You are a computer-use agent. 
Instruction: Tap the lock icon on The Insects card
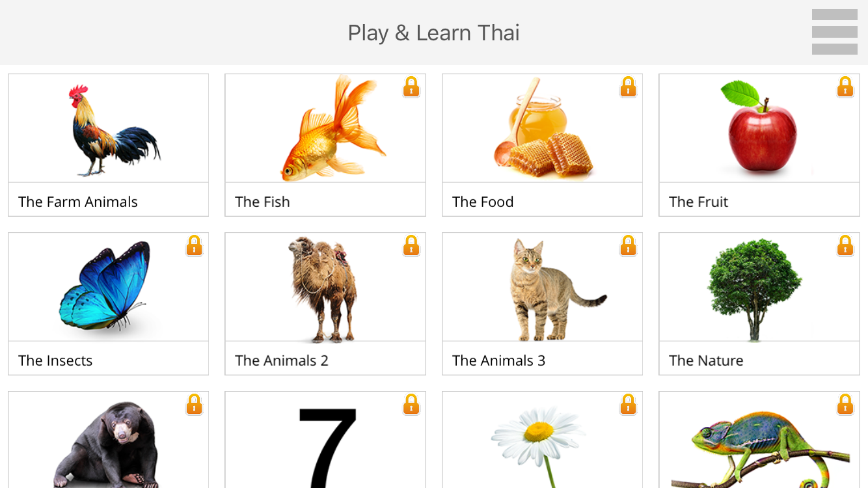(x=194, y=245)
